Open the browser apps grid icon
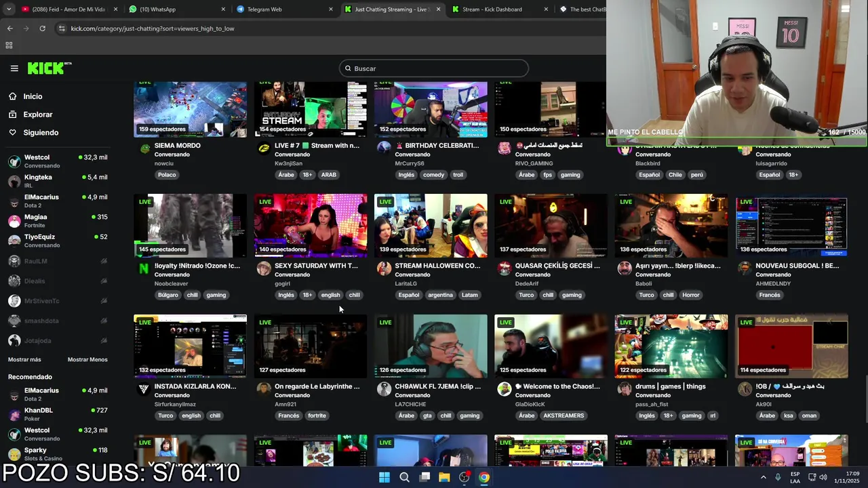 tap(9, 45)
